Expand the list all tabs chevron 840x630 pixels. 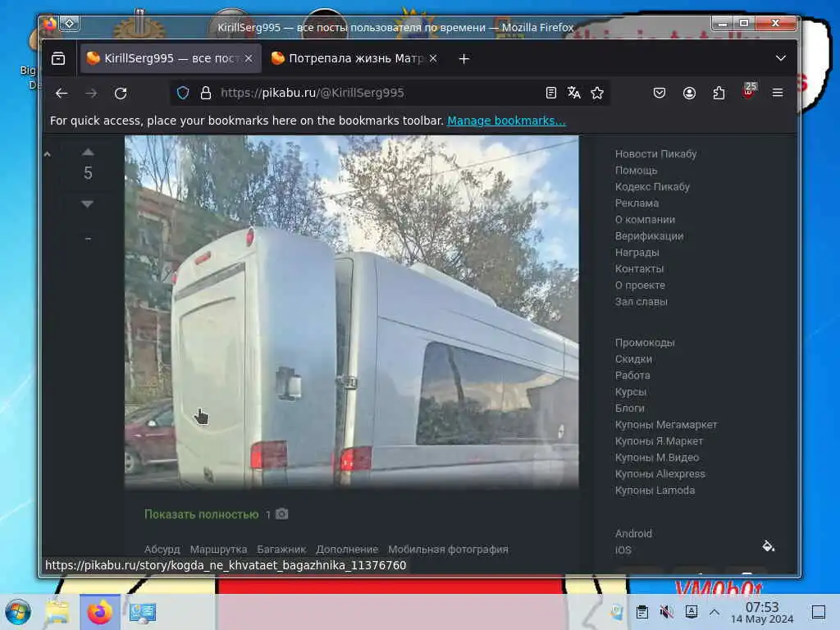point(781,58)
